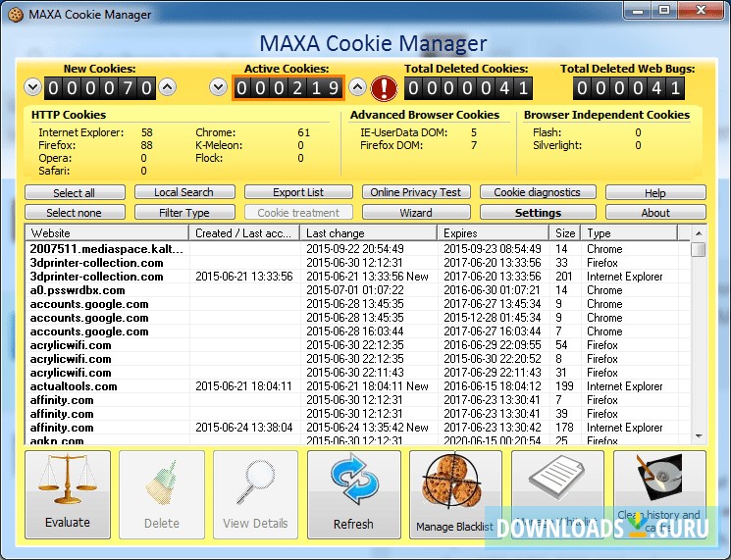Increase New Cookies counter with up arrow
This screenshot has width=731, height=560.
point(168,87)
